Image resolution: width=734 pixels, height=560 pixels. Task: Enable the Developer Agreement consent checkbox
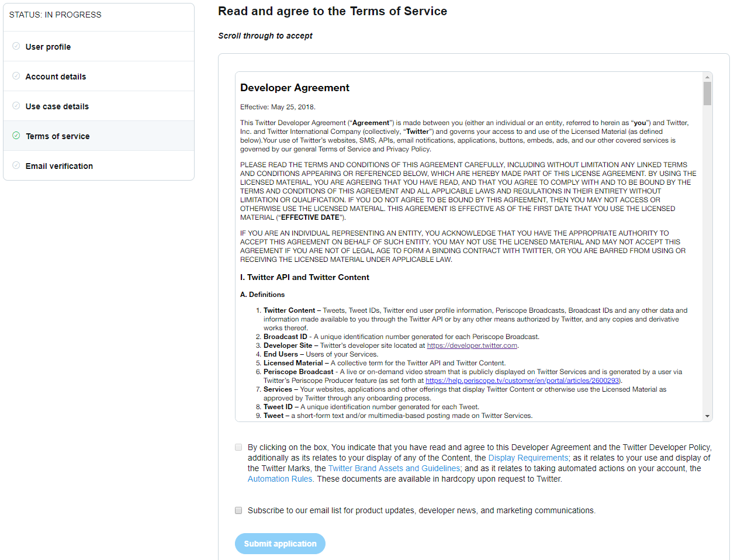(238, 447)
